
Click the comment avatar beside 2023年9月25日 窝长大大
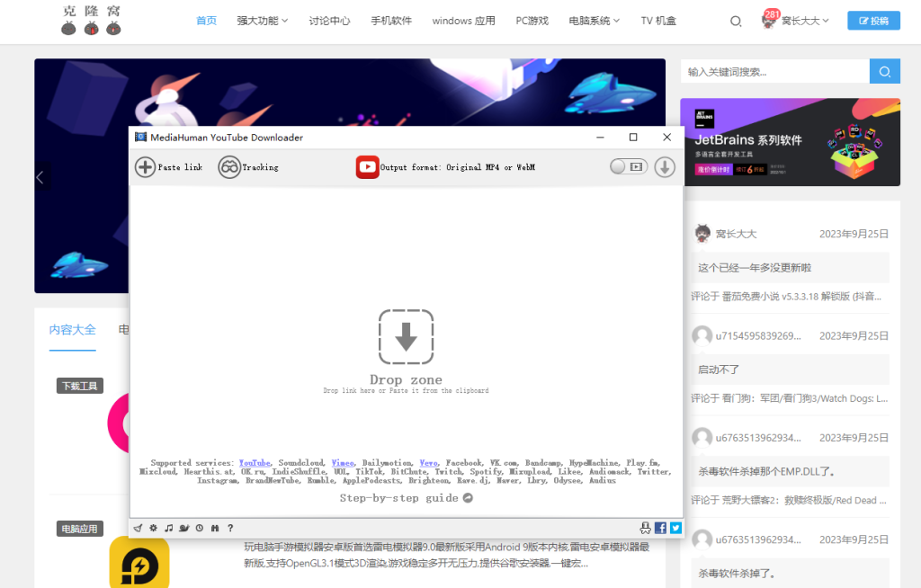[x=702, y=234]
